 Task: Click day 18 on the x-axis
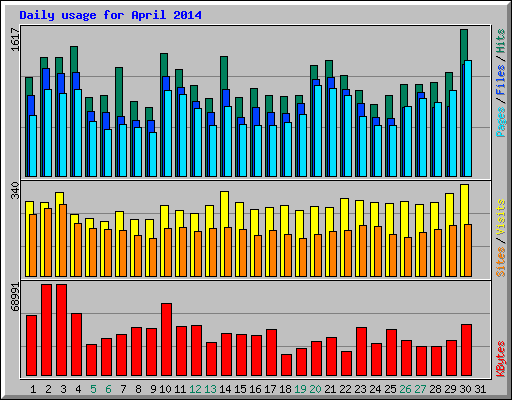coord(285,389)
